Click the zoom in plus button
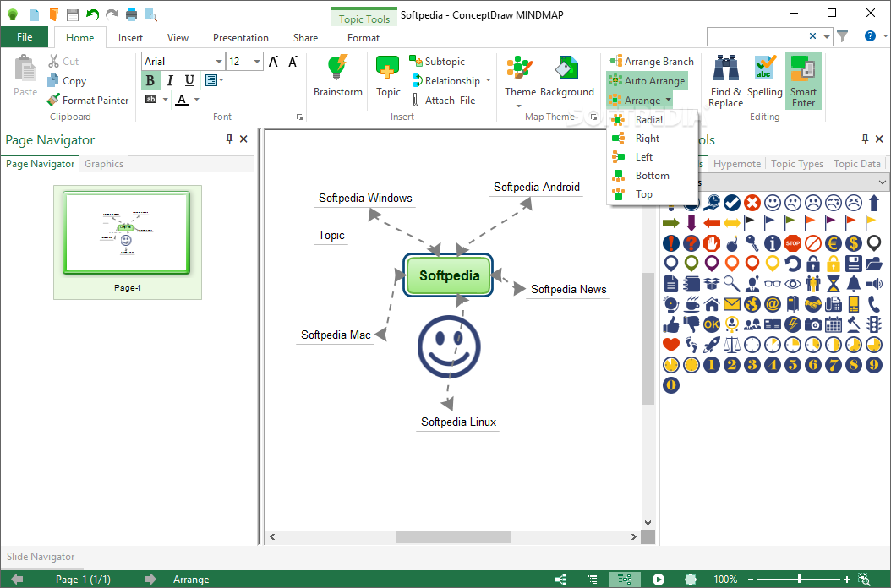 [847, 579]
